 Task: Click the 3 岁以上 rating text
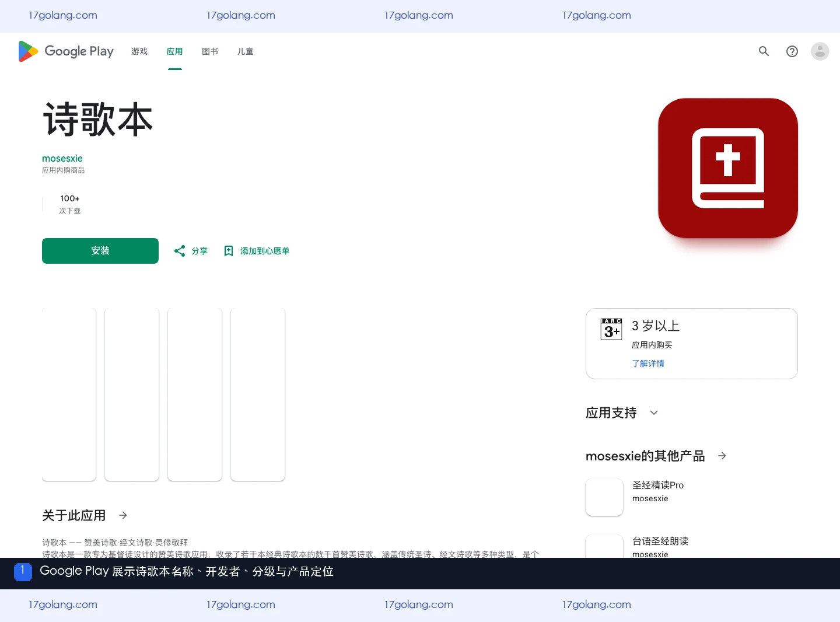click(656, 326)
